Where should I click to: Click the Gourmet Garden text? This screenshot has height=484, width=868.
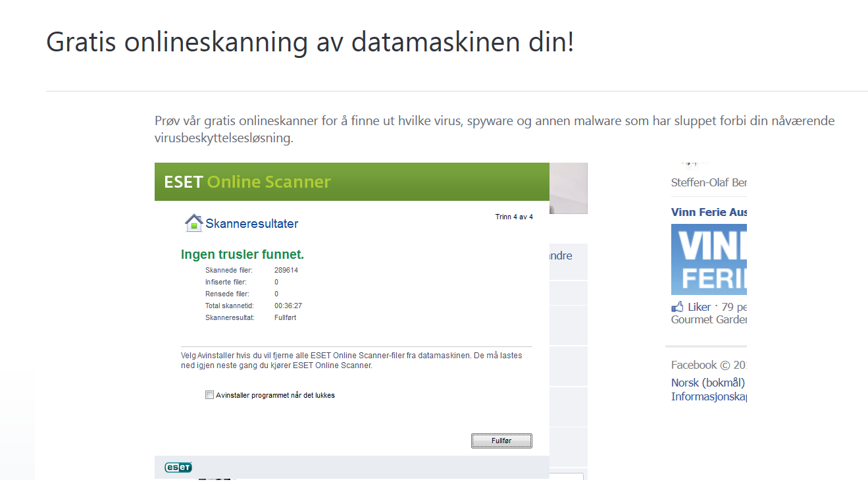point(709,319)
